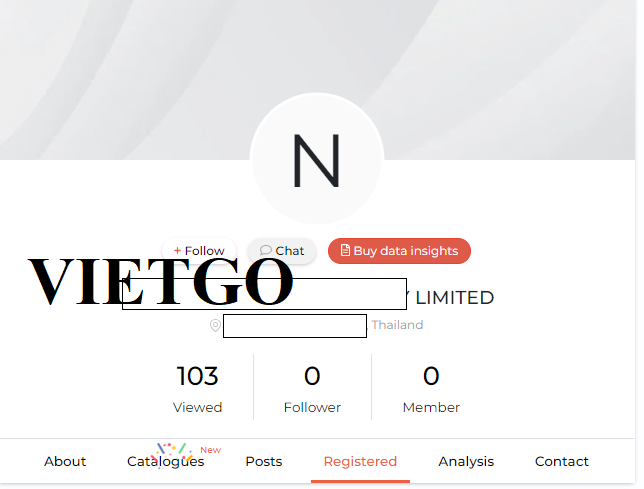This screenshot has width=644, height=489.
Task: Click the company name ending in LIMITED
Action: point(452,297)
